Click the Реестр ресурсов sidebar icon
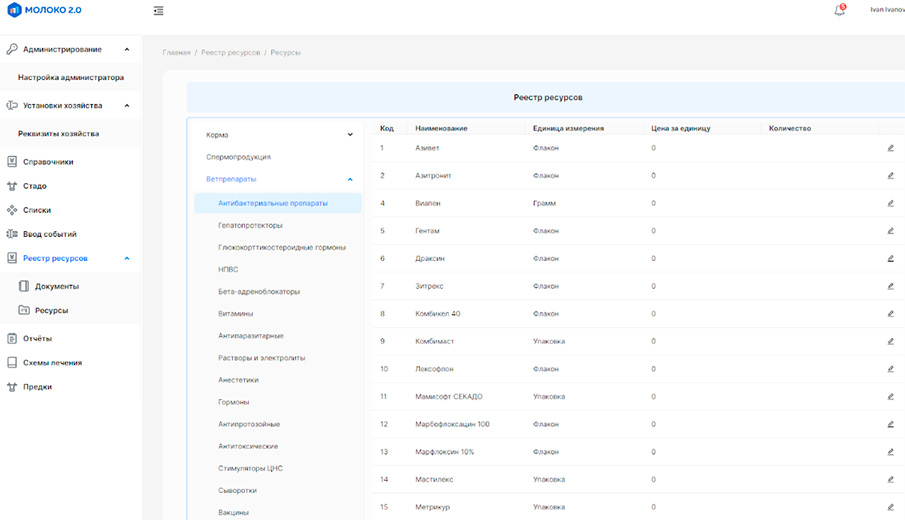905x520 pixels. point(12,258)
